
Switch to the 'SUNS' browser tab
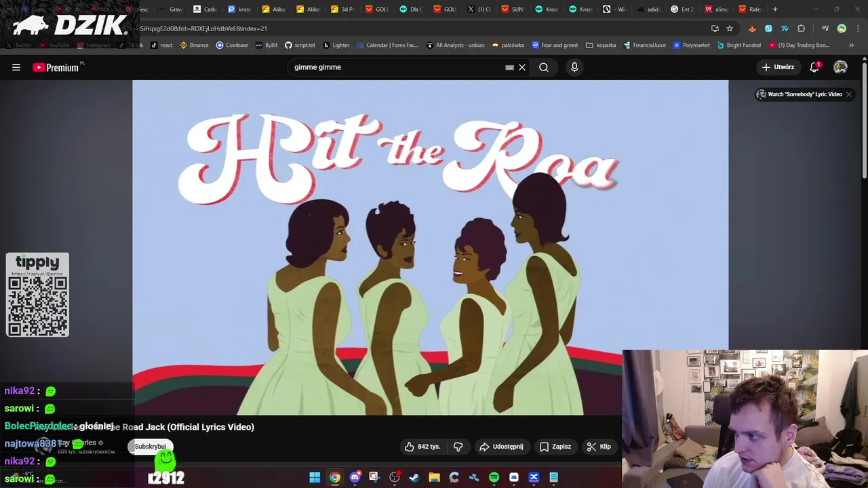[x=513, y=9]
